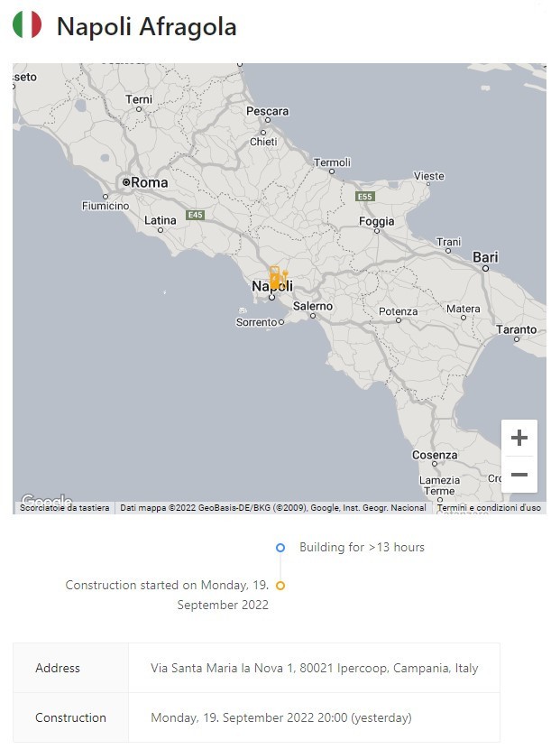Select 'Construction started on Monday, 19. September 2022' text

[x=167, y=595]
